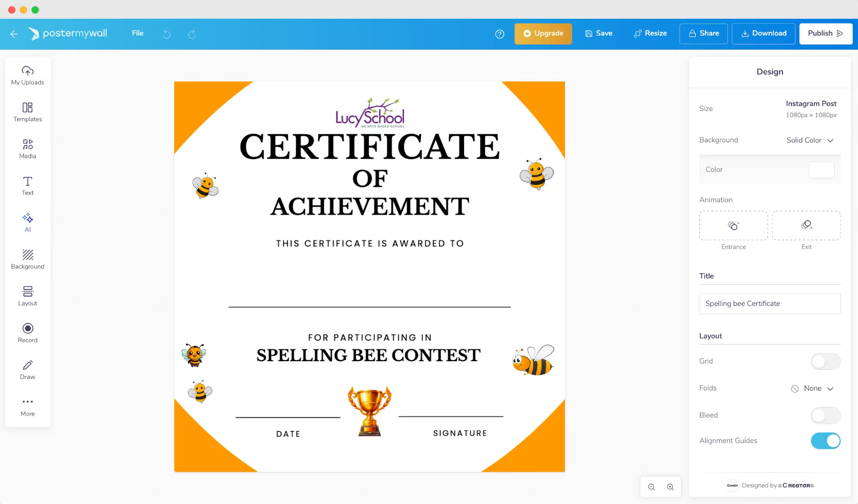
Task: Add an Entrance animation
Action: tap(733, 225)
